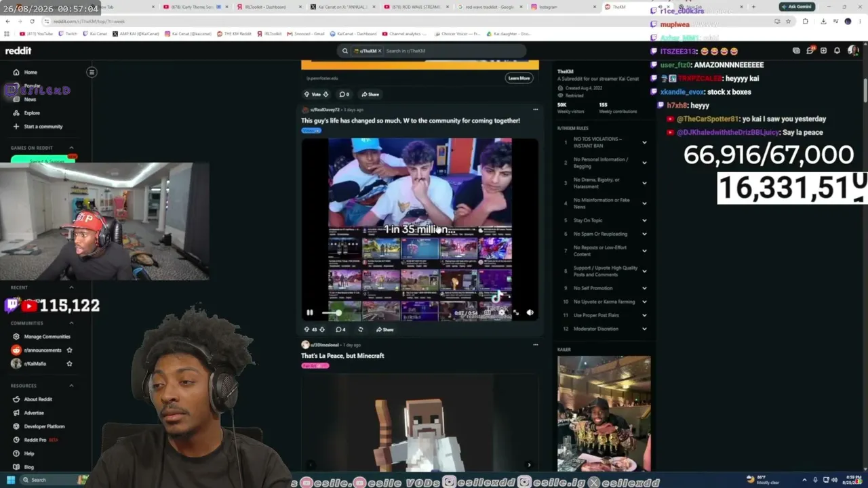868x488 pixels.
Task: Click the award icon under the video post
Action: click(x=361, y=329)
